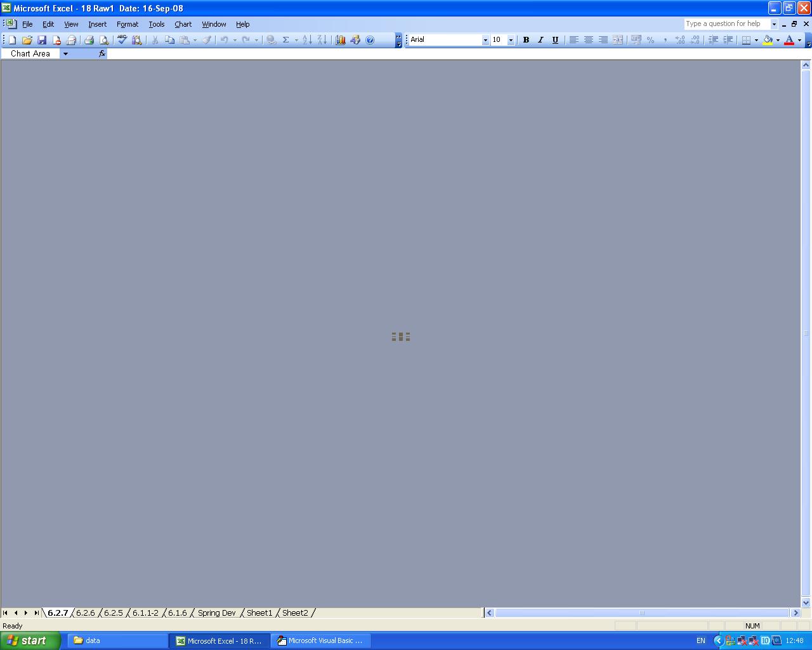Open Print Preview from the toolbar
Screen dimensions: 812x650
click(x=104, y=40)
